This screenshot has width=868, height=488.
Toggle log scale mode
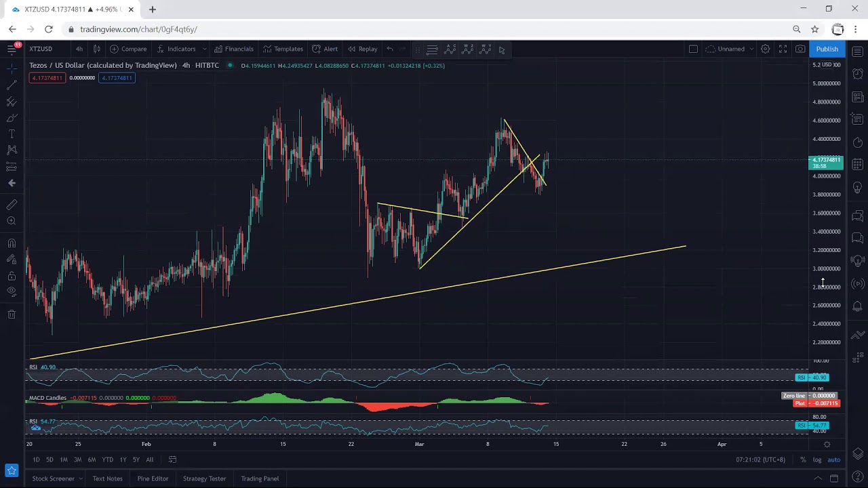tap(817, 460)
